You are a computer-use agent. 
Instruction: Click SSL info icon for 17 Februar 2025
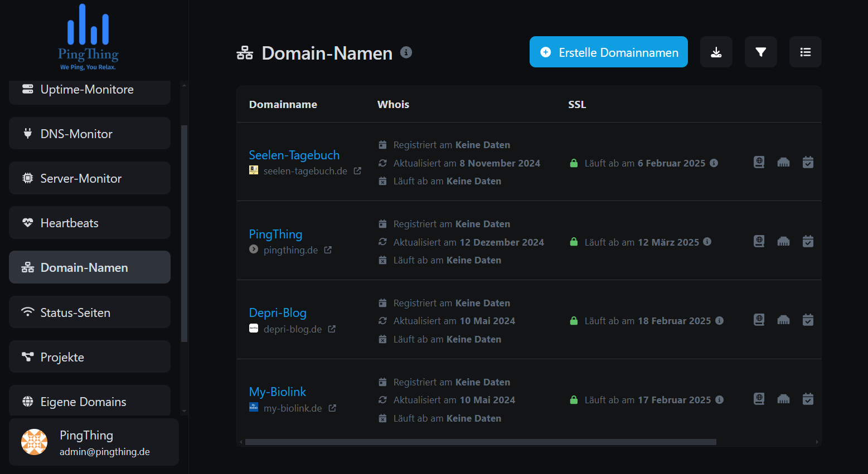(x=720, y=400)
